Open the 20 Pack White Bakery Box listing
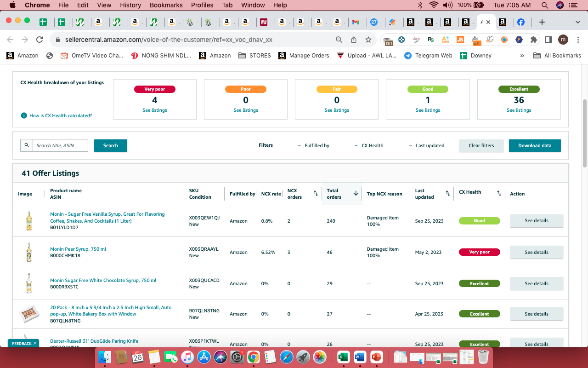The width and height of the screenshot is (588, 368). pyautogui.click(x=111, y=310)
